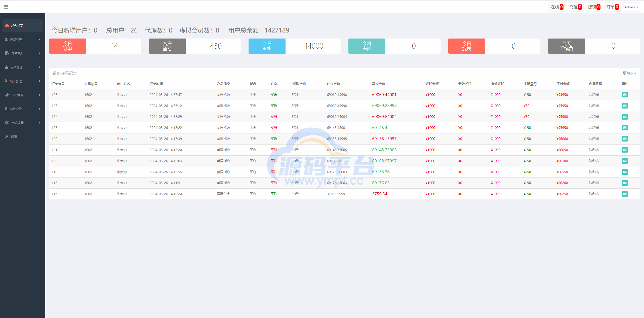Screen dimensions: 644x318
Task: Click the 提现 counter button
Action: [594, 7]
